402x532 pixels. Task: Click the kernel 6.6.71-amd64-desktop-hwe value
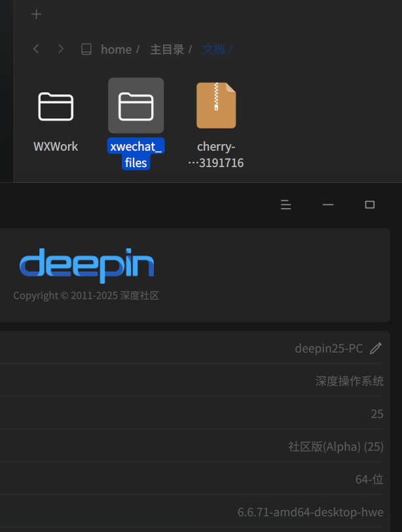click(310, 512)
